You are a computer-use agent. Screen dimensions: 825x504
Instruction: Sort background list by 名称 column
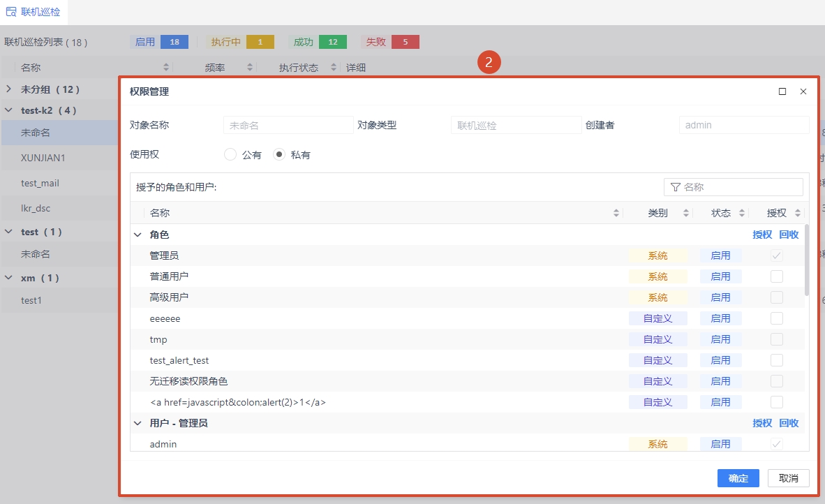pyautogui.click(x=165, y=67)
